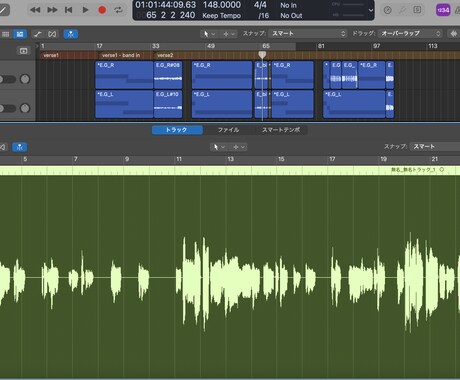Image resolution: width=460 pixels, height=380 pixels.
Task: Toggle Catch Playhead in tracks toolbar
Action: pyautogui.click(x=71, y=34)
